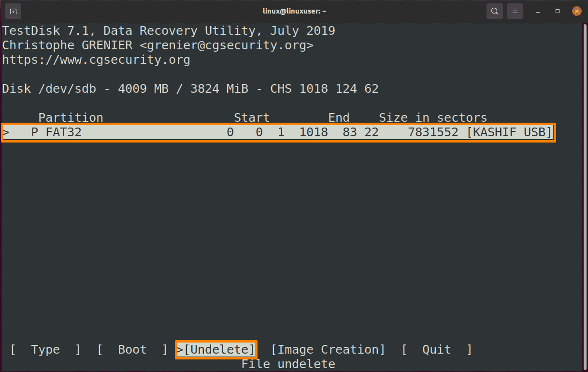Screen dimensions: 588x372
Task: Choose the Type option in bottom menu
Action: [45, 349]
